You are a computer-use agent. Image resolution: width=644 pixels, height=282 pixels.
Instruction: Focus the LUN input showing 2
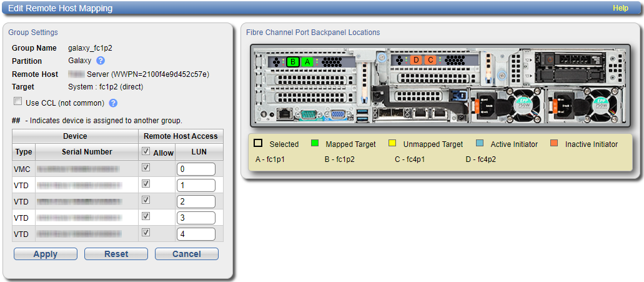[x=196, y=201]
